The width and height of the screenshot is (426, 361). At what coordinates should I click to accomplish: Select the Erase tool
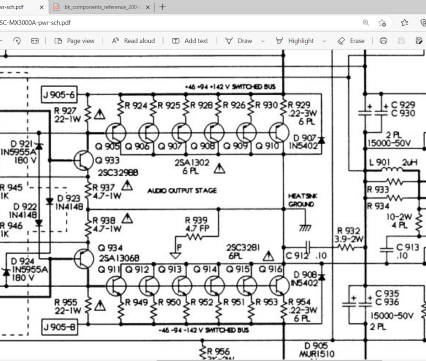pyautogui.click(x=351, y=41)
